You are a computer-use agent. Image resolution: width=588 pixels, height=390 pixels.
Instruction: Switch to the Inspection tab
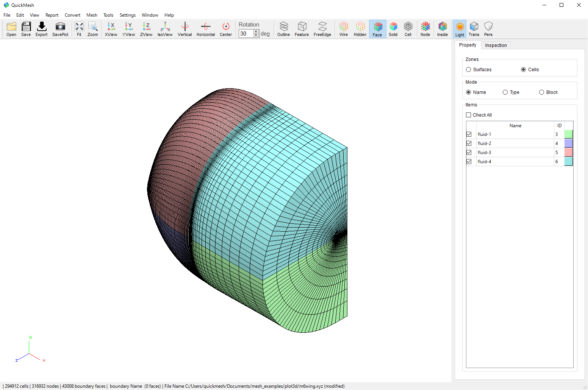pos(496,45)
